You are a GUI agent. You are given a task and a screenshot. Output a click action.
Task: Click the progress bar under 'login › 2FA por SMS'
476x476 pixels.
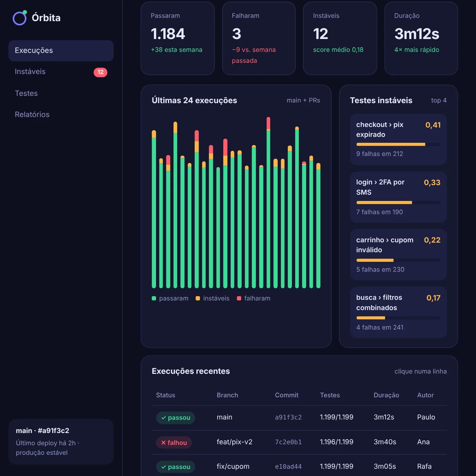coord(398,203)
